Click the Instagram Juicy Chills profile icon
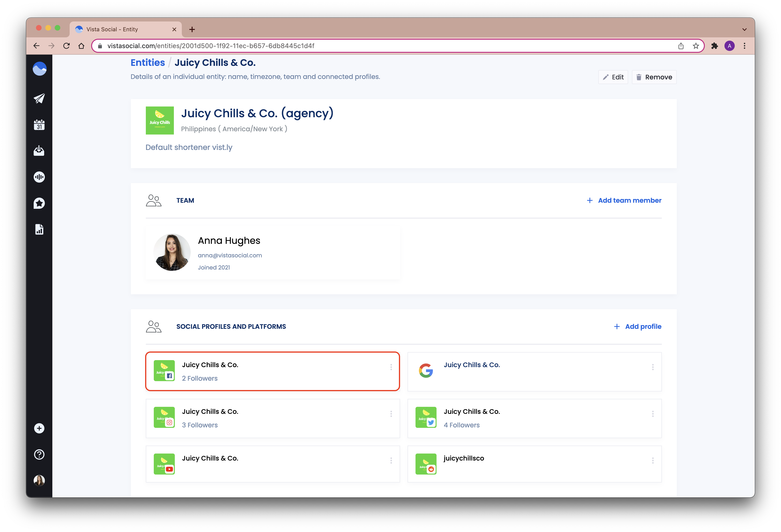Screen dimensions: 781x532 coord(164,417)
